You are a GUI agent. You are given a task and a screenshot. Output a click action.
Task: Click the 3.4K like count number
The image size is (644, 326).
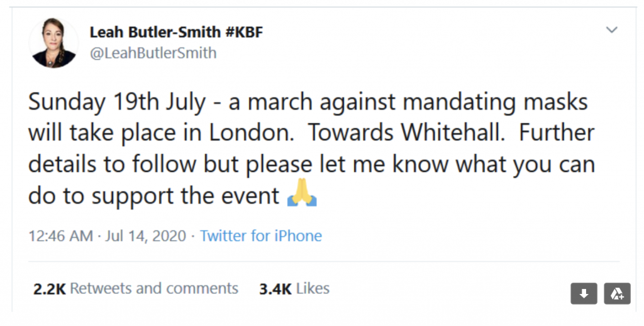pyautogui.click(x=275, y=288)
